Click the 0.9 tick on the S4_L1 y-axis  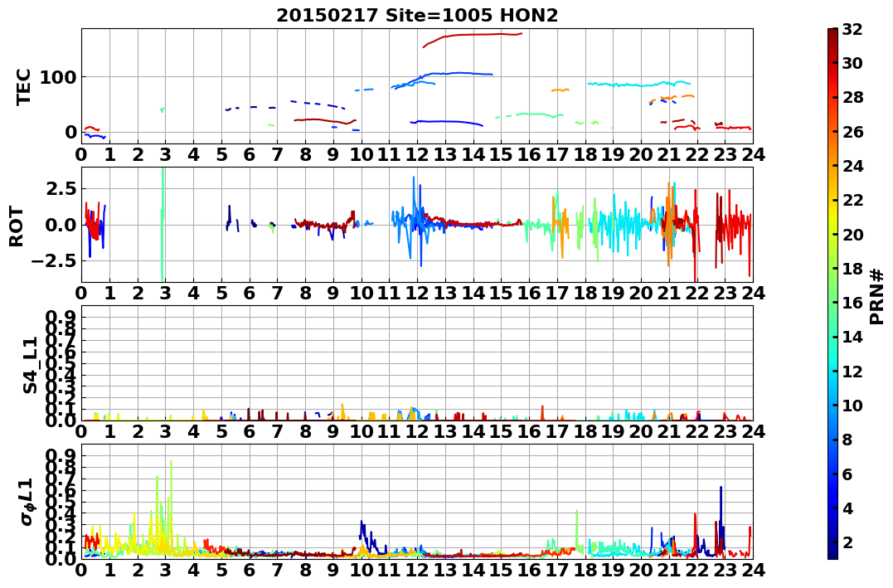[x=62, y=318]
